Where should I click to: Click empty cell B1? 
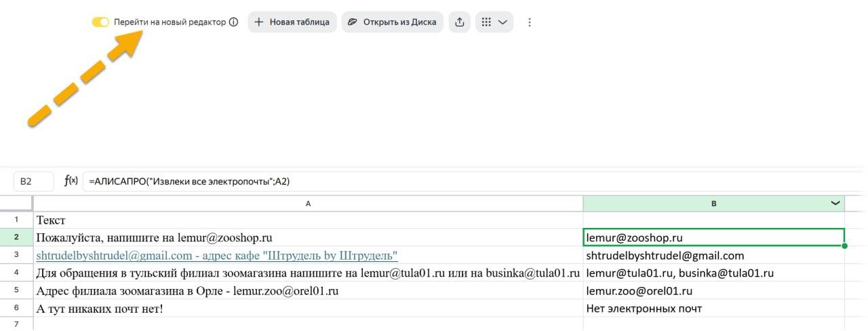pos(713,220)
